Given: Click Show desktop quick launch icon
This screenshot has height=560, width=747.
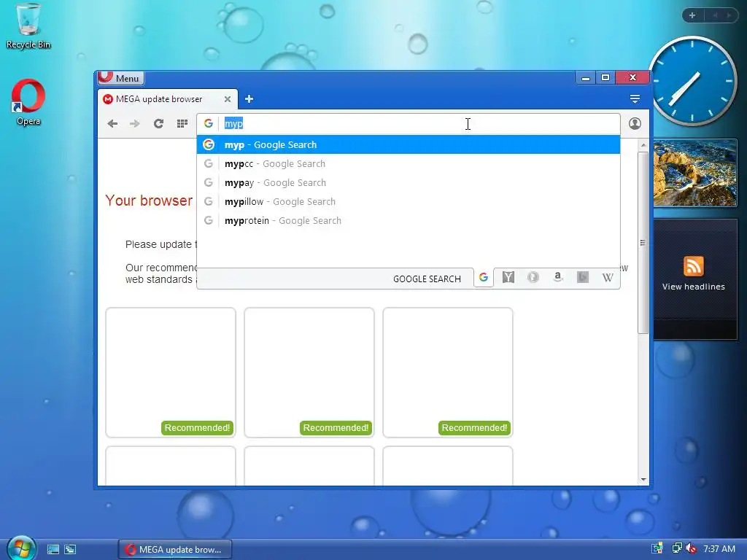Looking at the screenshot, I should point(53,550).
